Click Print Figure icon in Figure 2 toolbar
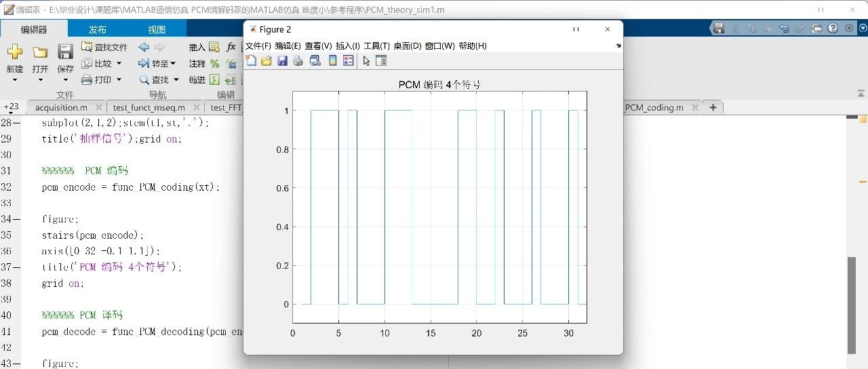The height and width of the screenshot is (369, 868). pos(298,60)
